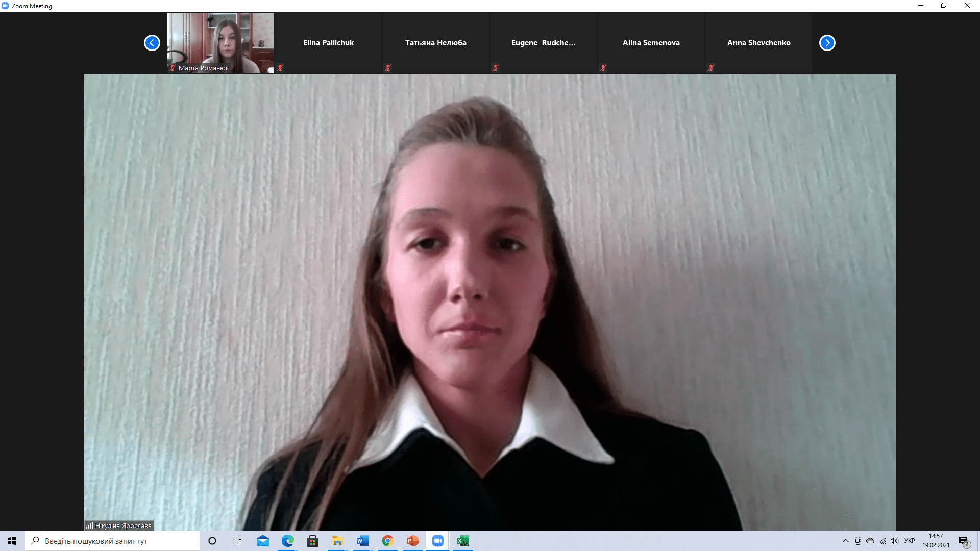980x551 pixels.
Task: Select Марта Романюк video thumbnail
Action: click(220, 43)
